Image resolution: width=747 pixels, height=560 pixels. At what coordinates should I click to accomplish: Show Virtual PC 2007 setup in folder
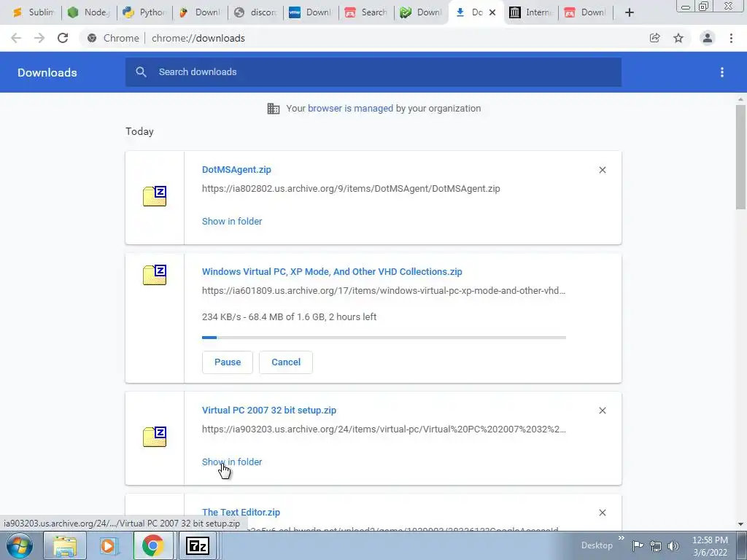point(232,462)
